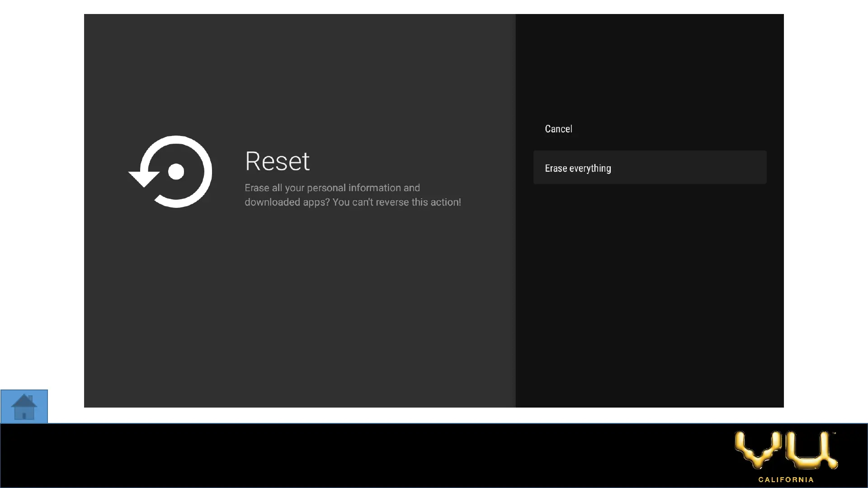Click the "You can't reverse this action!" text
This screenshot has width=868, height=488.
pos(396,202)
